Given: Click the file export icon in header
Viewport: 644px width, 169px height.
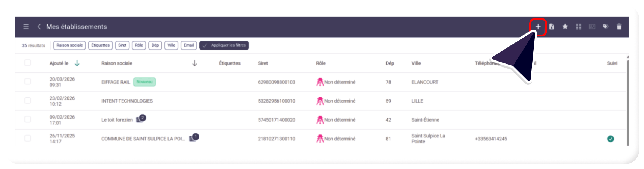Looking at the screenshot, I should tap(551, 27).
